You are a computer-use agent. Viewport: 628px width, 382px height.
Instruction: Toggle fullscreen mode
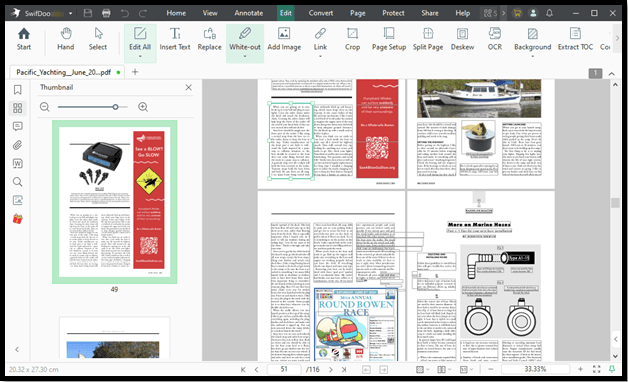coord(596,369)
